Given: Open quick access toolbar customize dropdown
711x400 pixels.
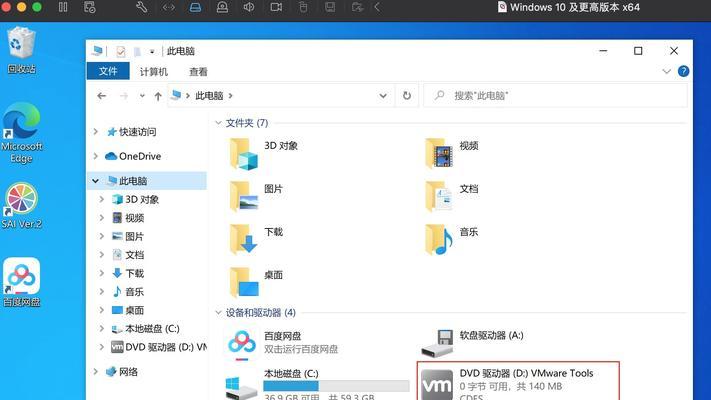Looking at the screenshot, I should tap(152, 52).
